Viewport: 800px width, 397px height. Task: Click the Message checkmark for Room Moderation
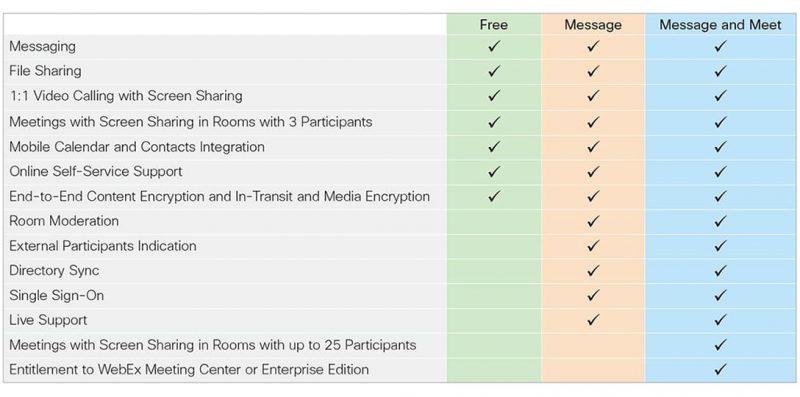[592, 221]
